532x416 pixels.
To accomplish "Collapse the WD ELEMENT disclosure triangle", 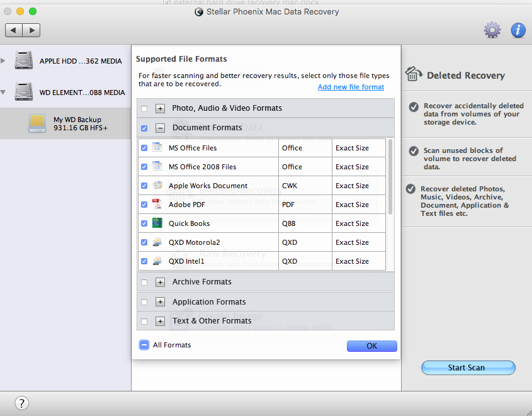I will coord(3,93).
